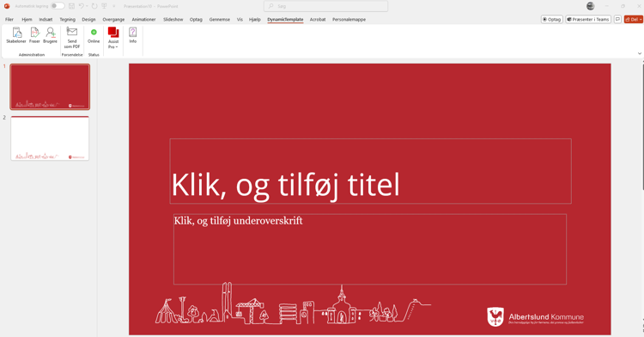Select the second slide thumbnail
The height and width of the screenshot is (337, 644).
tap(50, 138)
